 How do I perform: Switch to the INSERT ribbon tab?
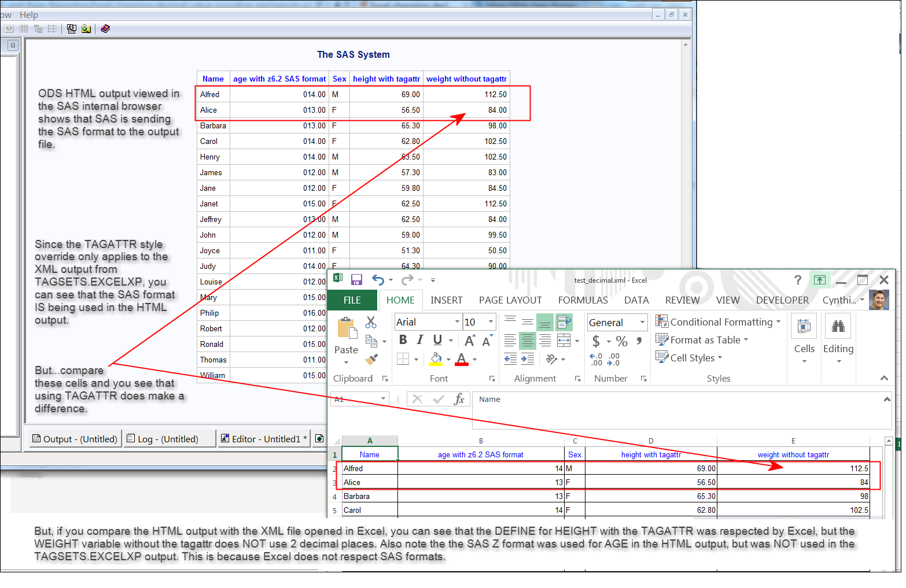tap(447, 300)
